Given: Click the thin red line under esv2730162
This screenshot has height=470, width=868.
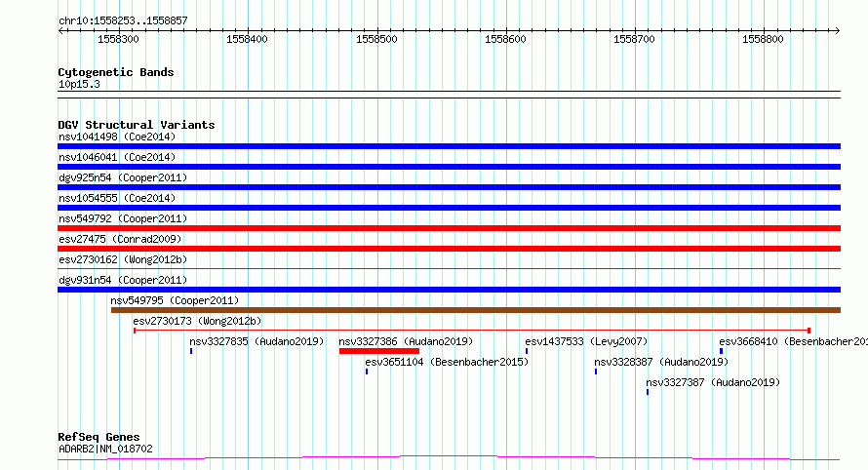Looking at the screenshot, I should point(449,269).
